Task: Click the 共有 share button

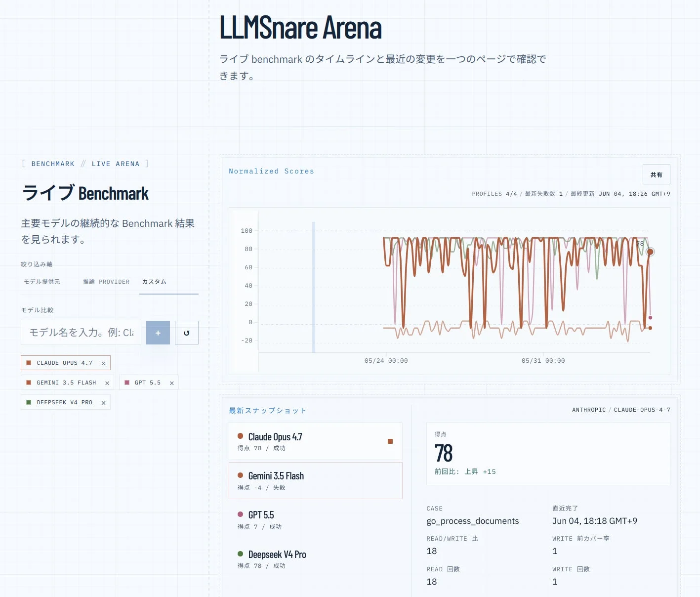Action: point(657,175)
